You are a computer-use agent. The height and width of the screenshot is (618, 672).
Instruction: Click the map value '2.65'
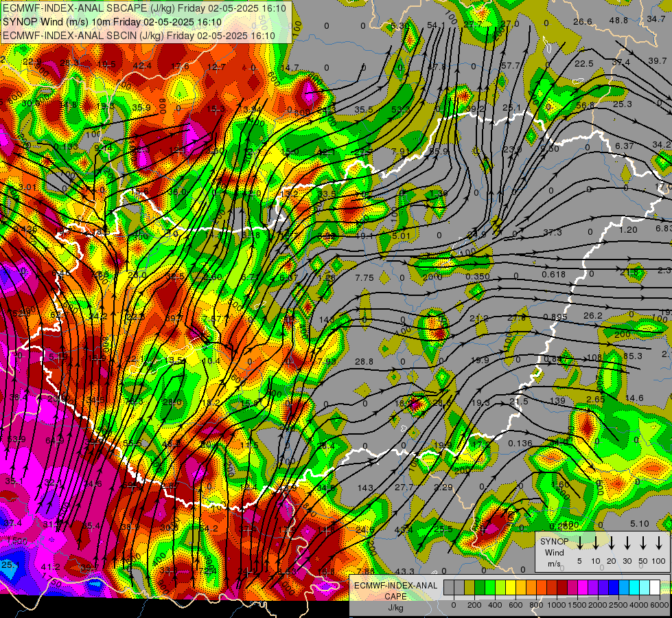pyautogui.click(x=595, y=399)
